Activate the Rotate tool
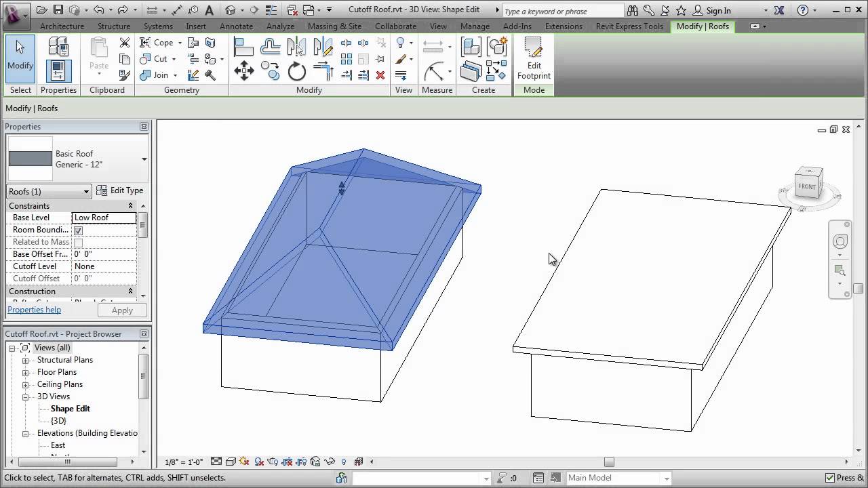The height and width of the screenshot is (488, 868). point(296,70)
